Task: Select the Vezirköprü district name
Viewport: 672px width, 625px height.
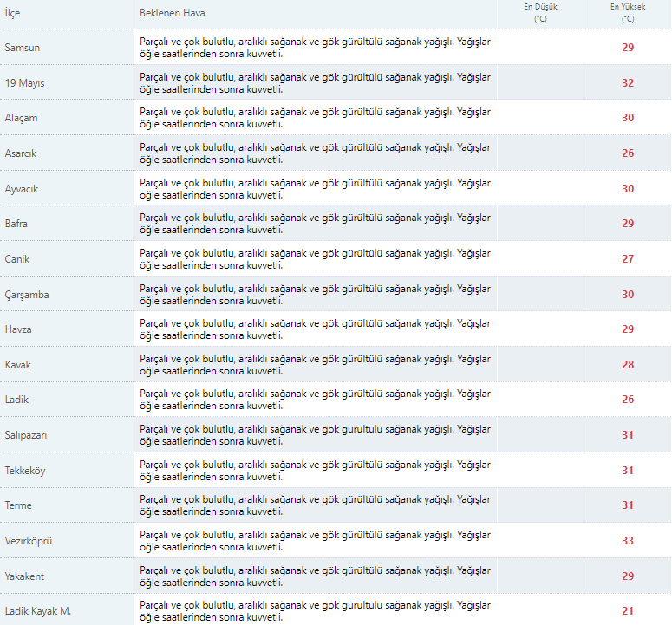Action: pyautogui.click(x=29, y=541)
